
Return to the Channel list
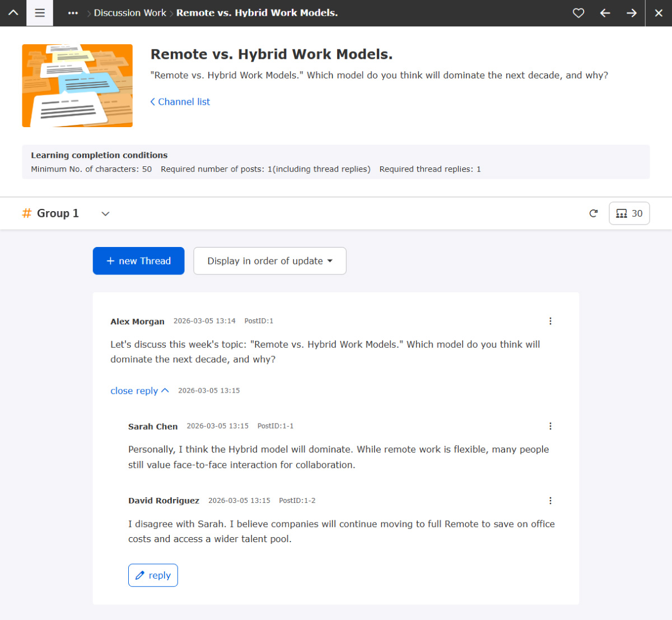click(180, 102)
